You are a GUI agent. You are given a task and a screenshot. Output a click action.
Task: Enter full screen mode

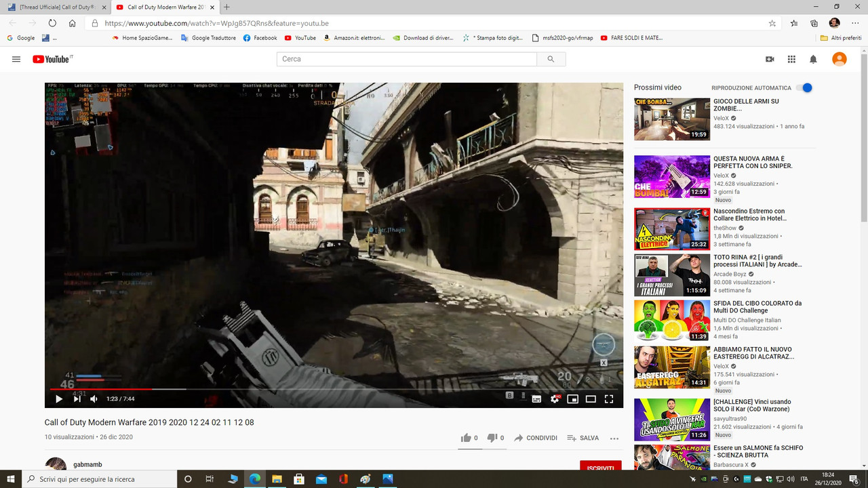609,399
